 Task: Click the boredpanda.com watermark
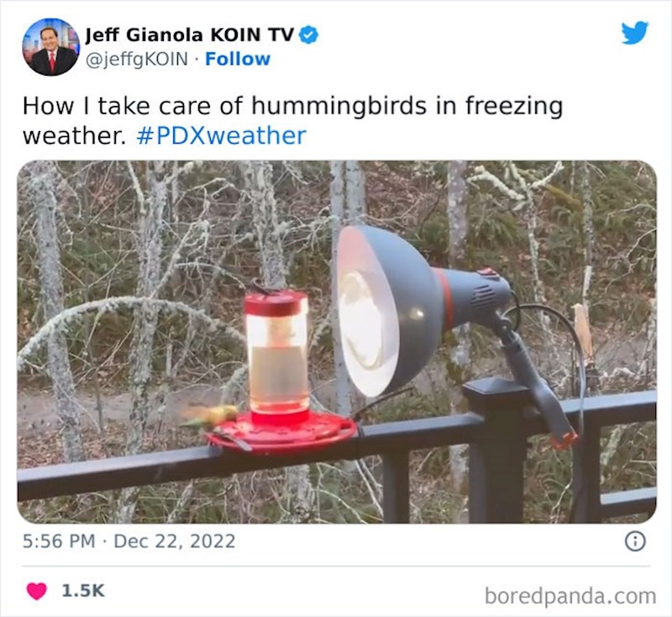pyautogui.click(x=570, y=596)
